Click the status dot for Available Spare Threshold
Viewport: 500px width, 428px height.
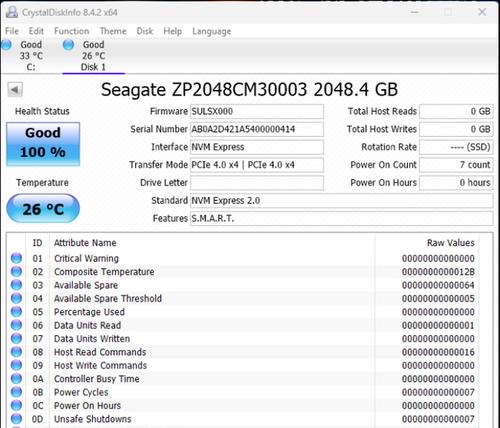(x=16, y=298)
